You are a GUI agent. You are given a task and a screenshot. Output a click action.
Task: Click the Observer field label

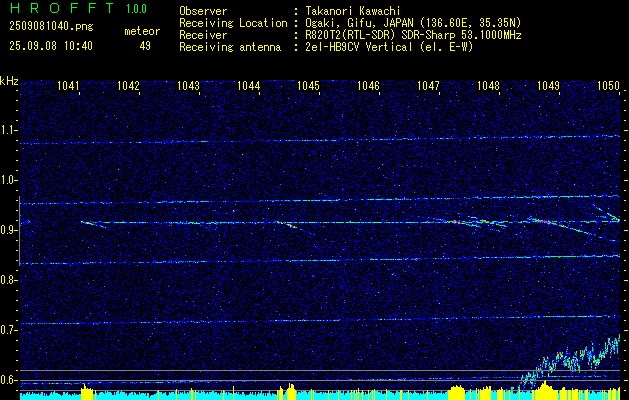point(203,11)
